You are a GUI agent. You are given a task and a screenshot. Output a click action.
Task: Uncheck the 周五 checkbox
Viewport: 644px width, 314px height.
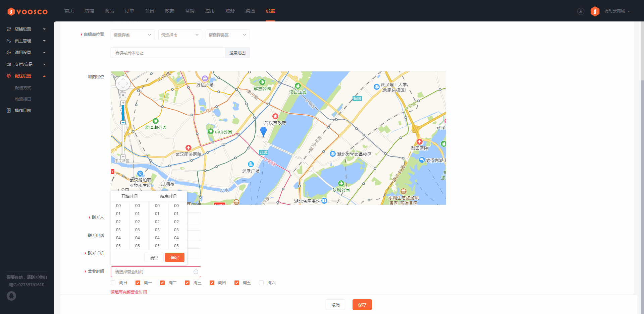coord(237,283)
